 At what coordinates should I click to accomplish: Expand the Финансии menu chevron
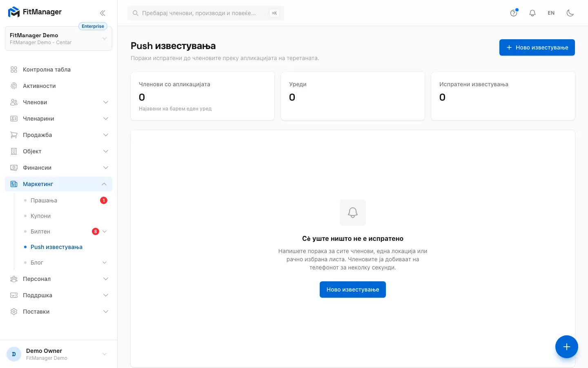(106, 168)
